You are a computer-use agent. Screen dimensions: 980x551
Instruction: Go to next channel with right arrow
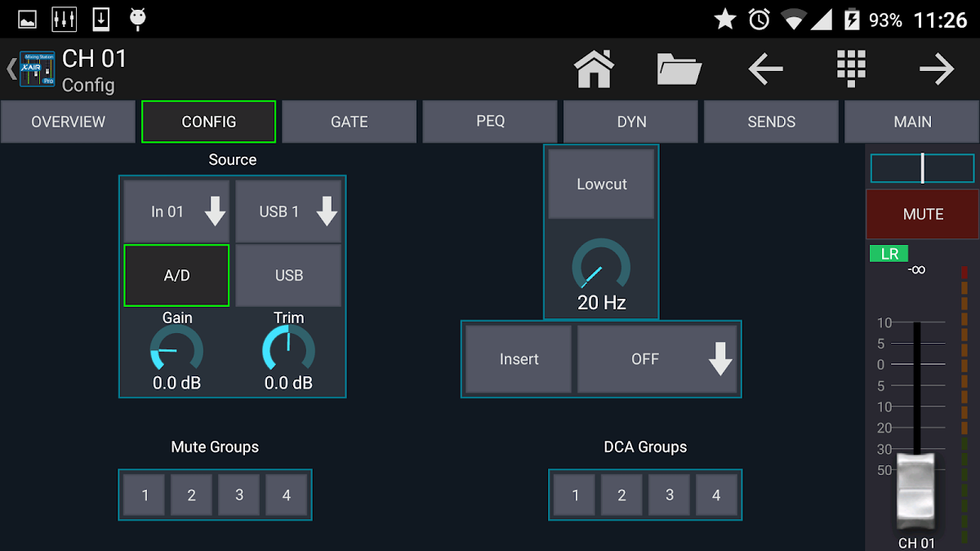pos(936,69)
